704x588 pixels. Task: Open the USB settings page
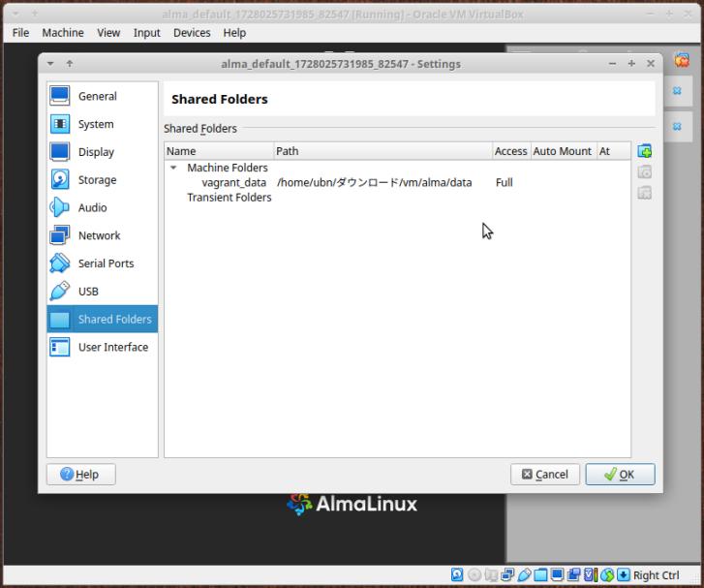click(x=103, y=291)
